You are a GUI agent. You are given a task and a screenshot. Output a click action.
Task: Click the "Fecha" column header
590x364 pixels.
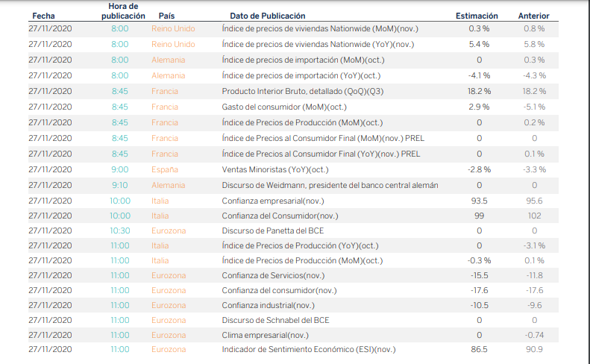[x=43, y=16]
